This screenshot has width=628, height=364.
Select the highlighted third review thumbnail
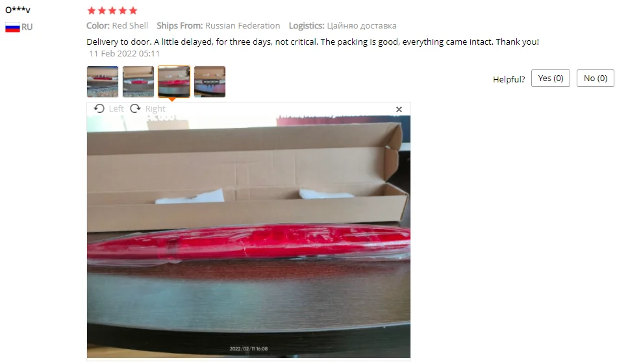[x=174, y=82]
